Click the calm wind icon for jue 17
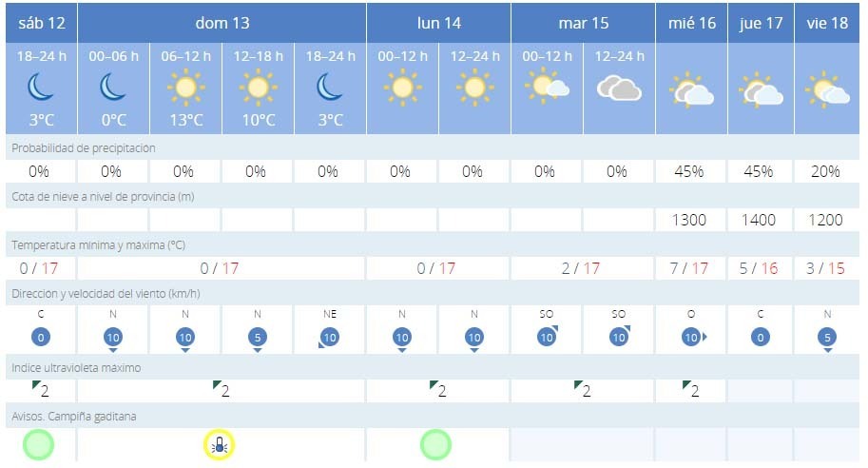Screen dimensions: 868x468 [762, 337]
